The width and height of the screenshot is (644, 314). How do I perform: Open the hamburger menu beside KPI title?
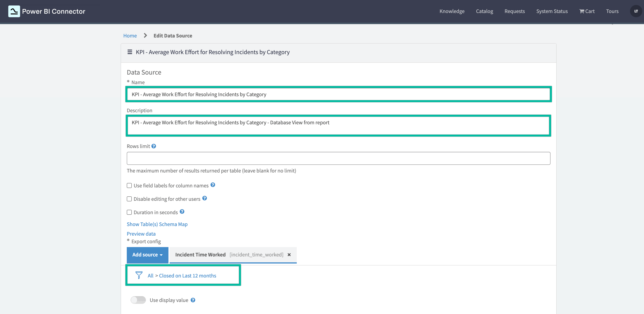[x=129, y=52]
